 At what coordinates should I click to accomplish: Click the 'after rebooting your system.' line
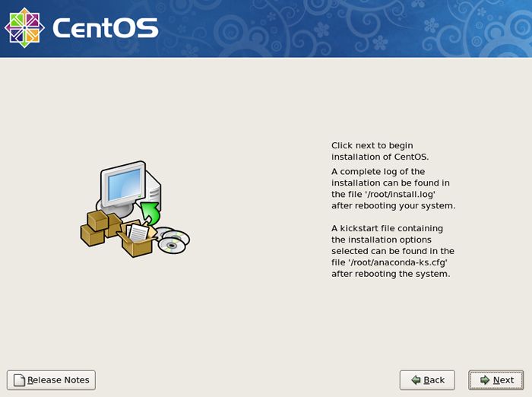(393, 206)
